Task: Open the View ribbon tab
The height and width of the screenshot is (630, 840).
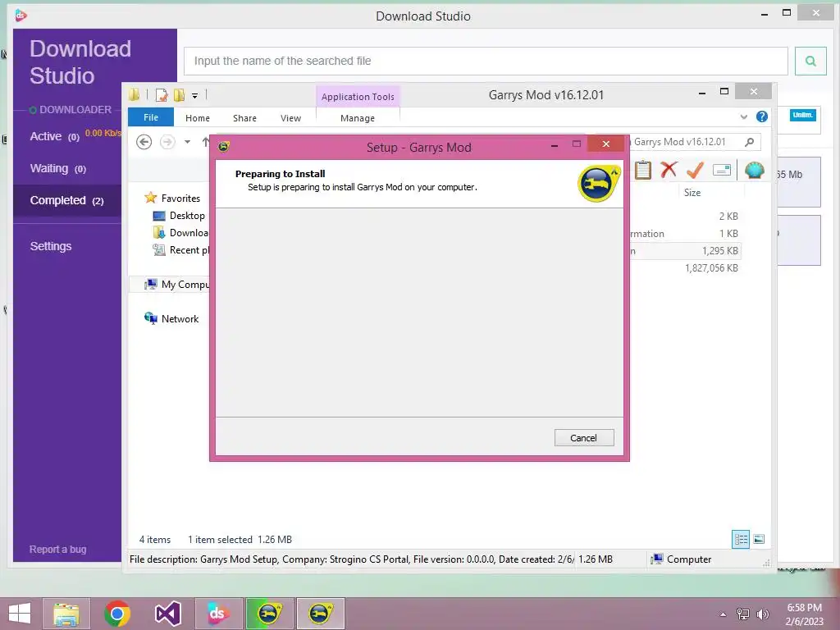Action: click(x=291, y=118)
